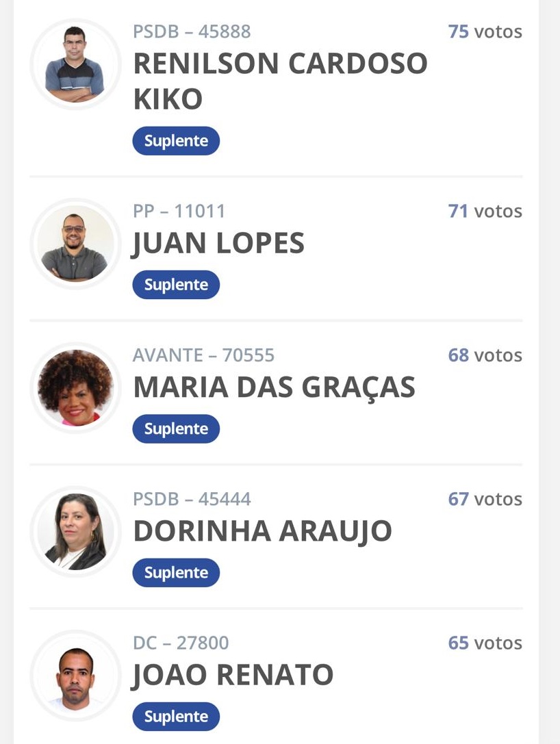Select the candidate name JUAN LOPES

[218, 244]
